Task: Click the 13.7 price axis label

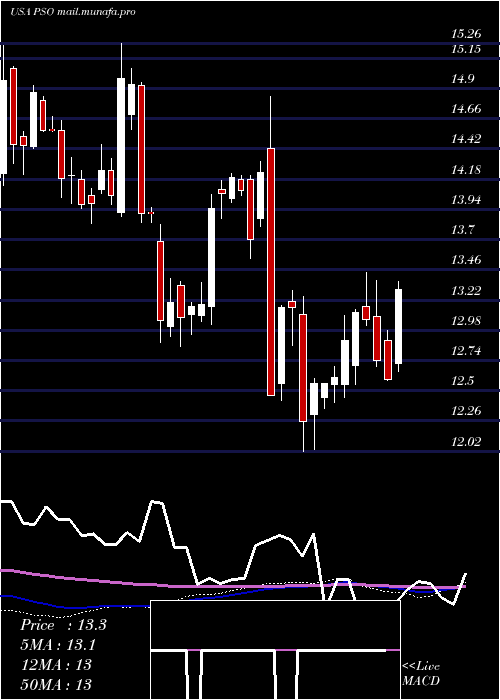Action: pyautogui.click(x=462, y=230)
